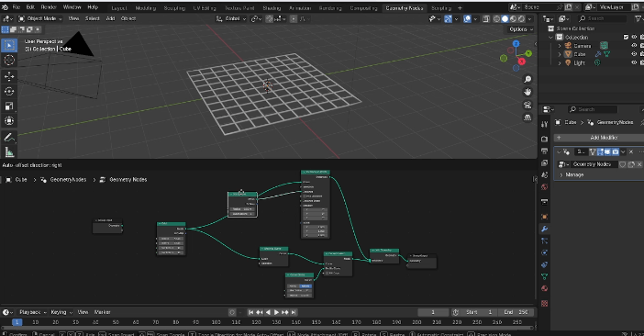Choose the Rotate tool
The height and width of the screenshot is (336, 644).
(9, 91)
